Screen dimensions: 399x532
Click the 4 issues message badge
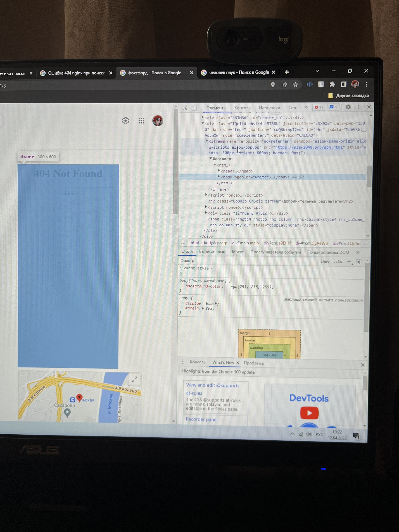[x=333, y=107]
